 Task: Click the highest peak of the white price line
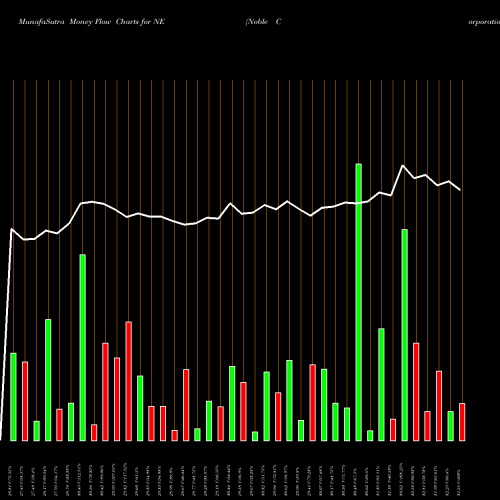[x=403, y=165]
